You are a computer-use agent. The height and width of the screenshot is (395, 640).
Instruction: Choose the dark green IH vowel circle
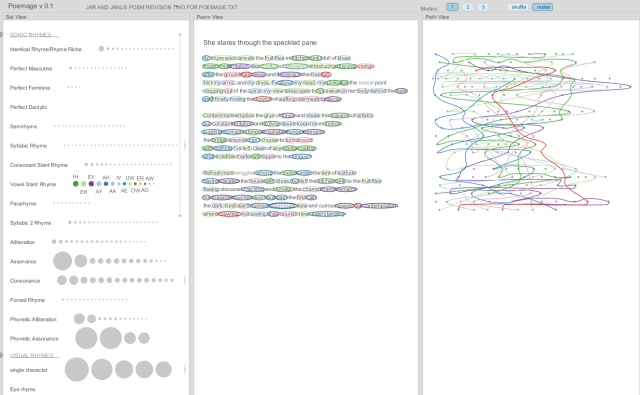click(76, 184)
